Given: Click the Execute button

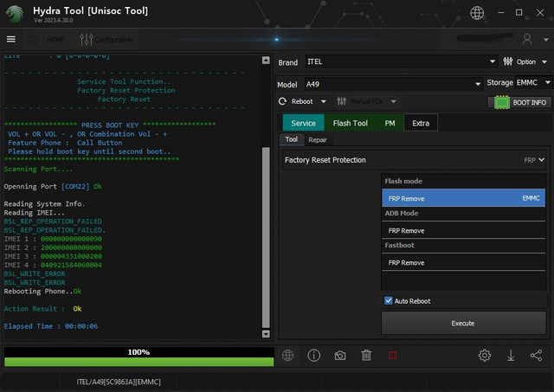Looking at the screenshot, I should [463, 323].
